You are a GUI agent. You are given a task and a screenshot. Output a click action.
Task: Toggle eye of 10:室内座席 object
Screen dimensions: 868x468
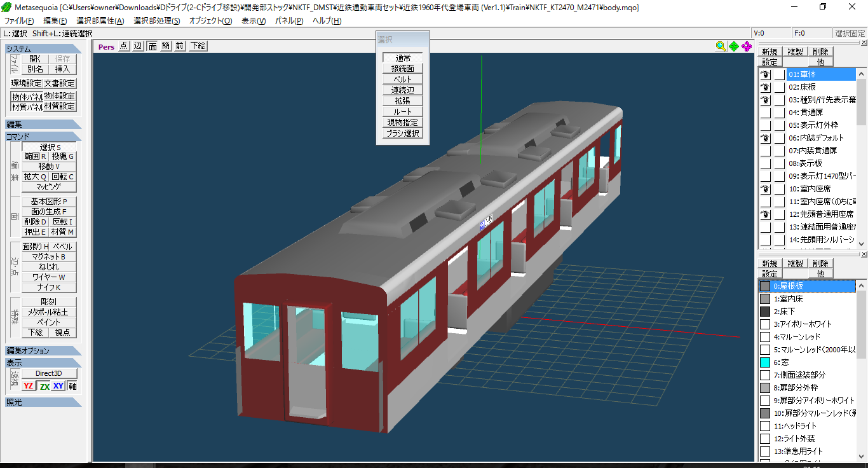(766, 189)
